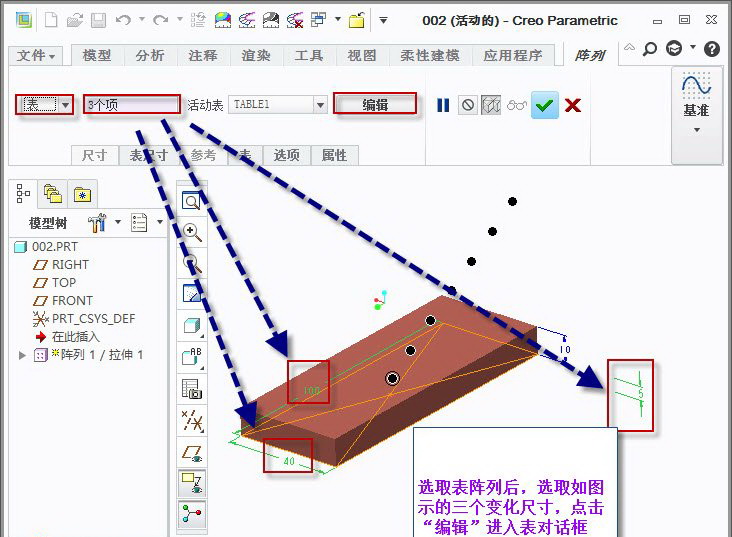The height and width of the screenshot is (537, 732).
Task: Open the 属性 sub-tab
Action: coord(334,155)
